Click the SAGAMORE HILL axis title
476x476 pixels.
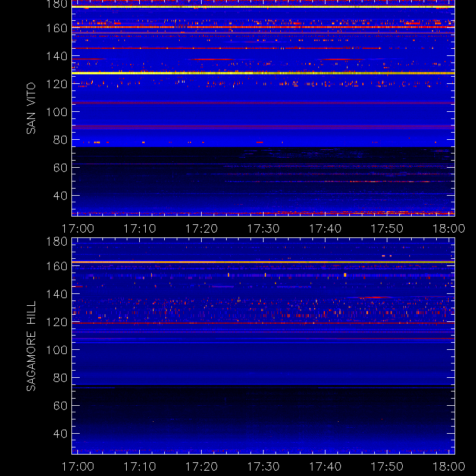31,346
